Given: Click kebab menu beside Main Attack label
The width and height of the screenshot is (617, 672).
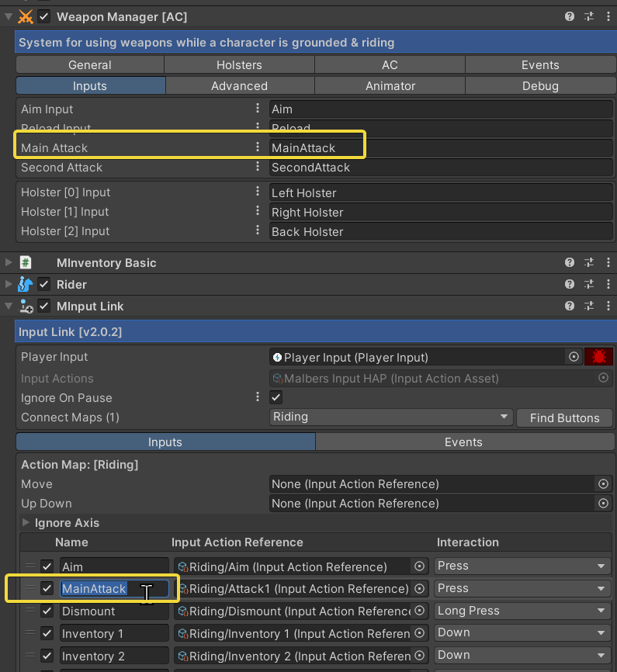Looking at the screenshot, I should 258,147.
